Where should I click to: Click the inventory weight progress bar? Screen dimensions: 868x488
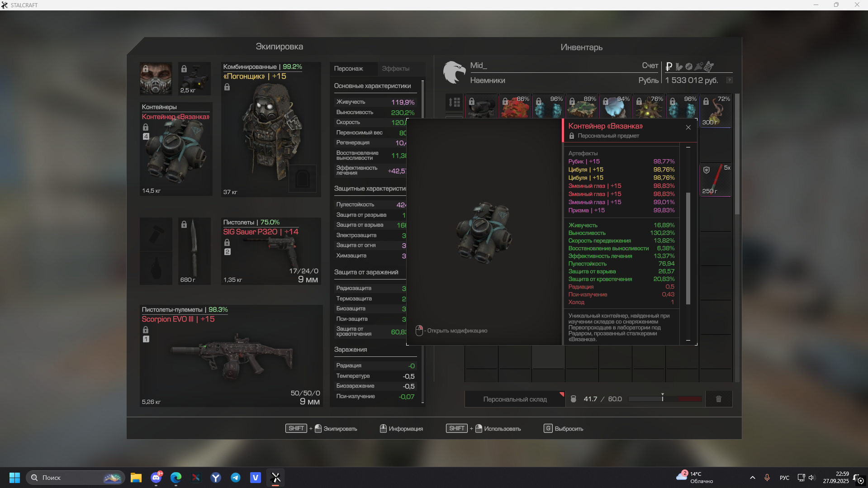(x=665, y=399)
